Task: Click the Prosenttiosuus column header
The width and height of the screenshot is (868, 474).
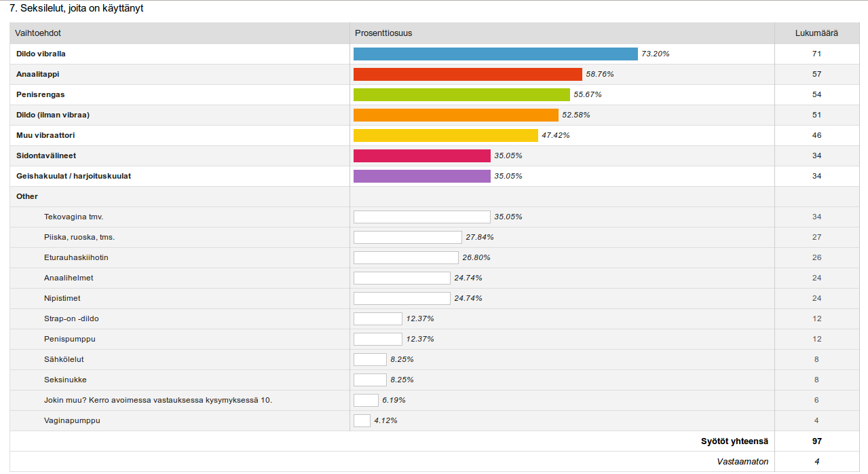Action: click(x=383, y=33)
